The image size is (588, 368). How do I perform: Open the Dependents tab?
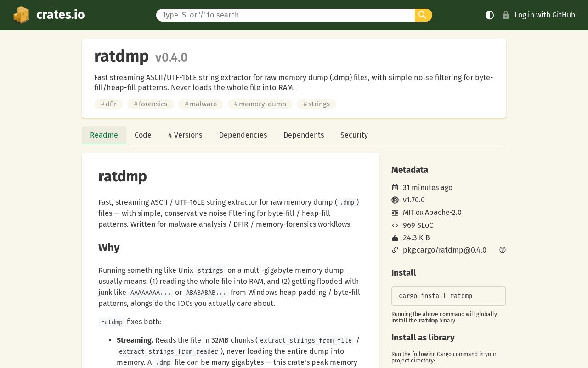[304, 135]
